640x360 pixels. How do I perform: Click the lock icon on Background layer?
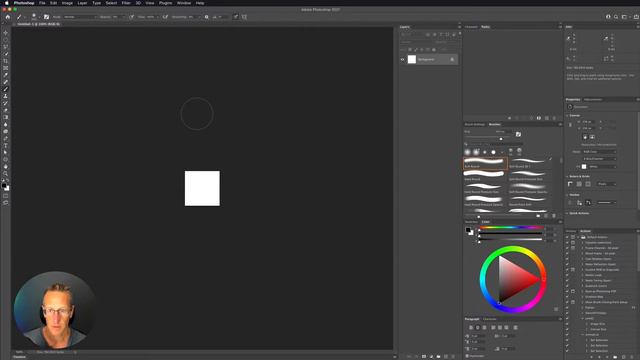[x=452, y=60]
